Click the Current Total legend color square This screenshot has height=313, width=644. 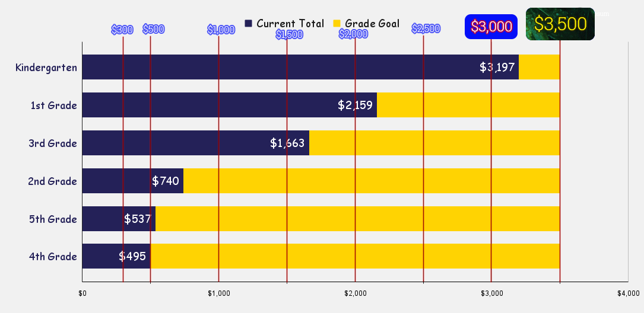249,24
